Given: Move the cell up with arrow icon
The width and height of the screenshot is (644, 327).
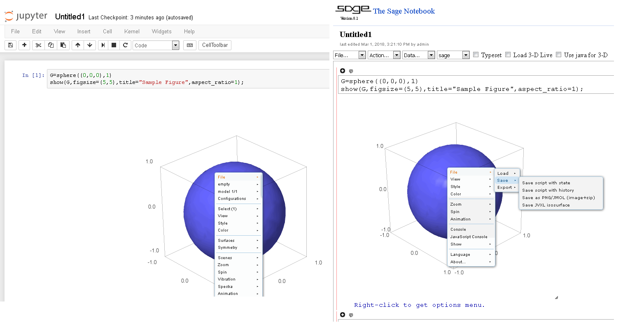Looking at the screenshot, I should (78, 45).
